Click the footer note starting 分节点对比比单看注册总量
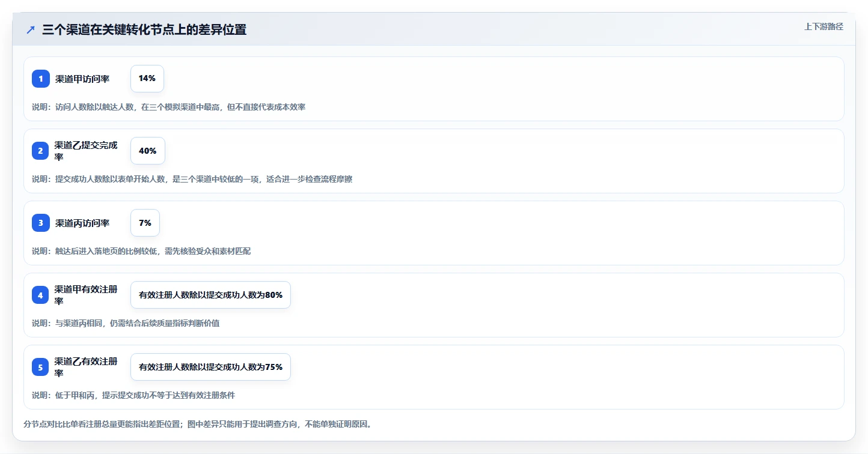This screenshot has width=868, height=454. pyautogui.click(x=198, y=424)
